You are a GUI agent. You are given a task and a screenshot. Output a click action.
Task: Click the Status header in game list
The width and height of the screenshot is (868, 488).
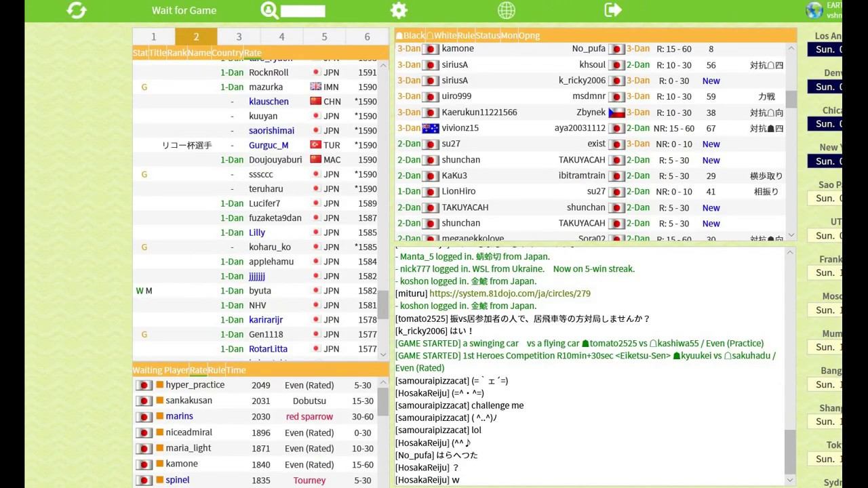[488, 35]
